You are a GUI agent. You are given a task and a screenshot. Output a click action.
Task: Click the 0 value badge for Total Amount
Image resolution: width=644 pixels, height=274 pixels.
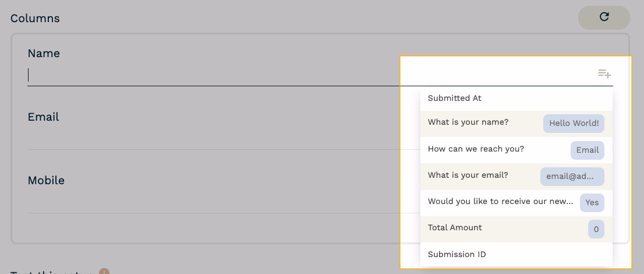596,230
